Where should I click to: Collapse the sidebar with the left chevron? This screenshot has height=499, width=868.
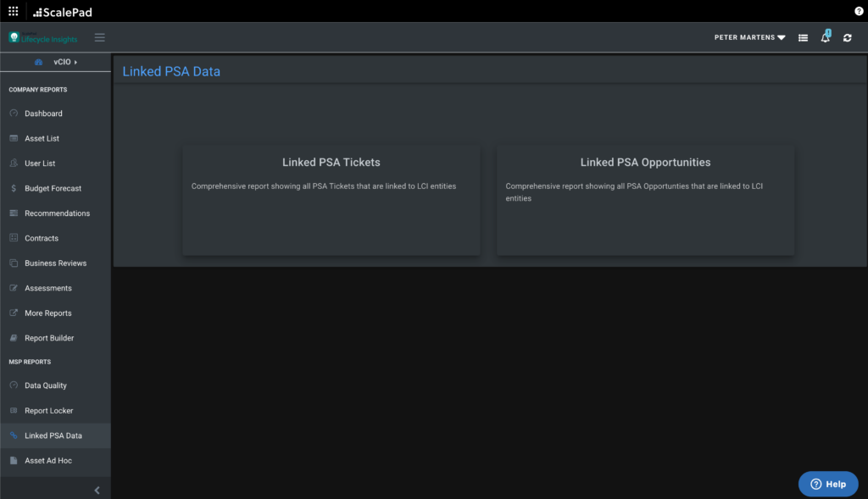[x=97, y=491]
